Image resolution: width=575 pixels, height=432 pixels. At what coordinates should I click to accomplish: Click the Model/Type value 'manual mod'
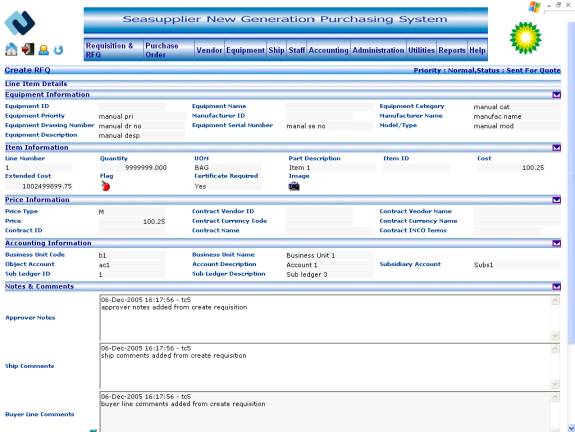(x=494, y=126)
